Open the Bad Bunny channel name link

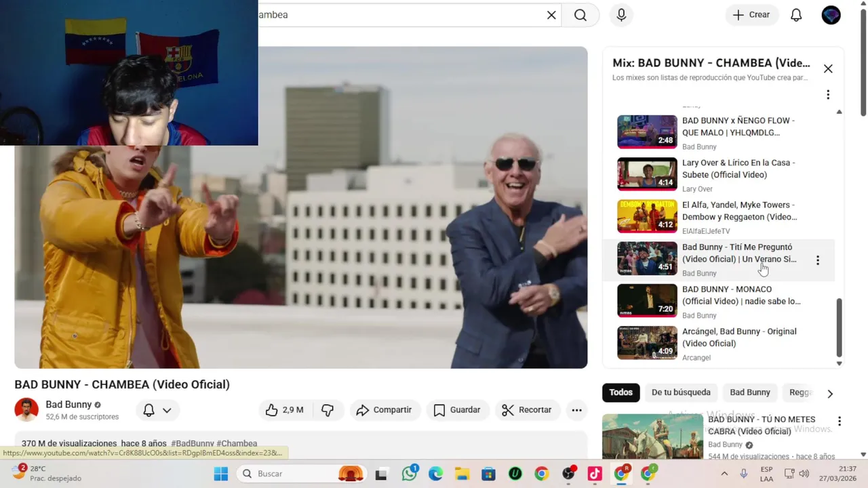click(68, 405)
